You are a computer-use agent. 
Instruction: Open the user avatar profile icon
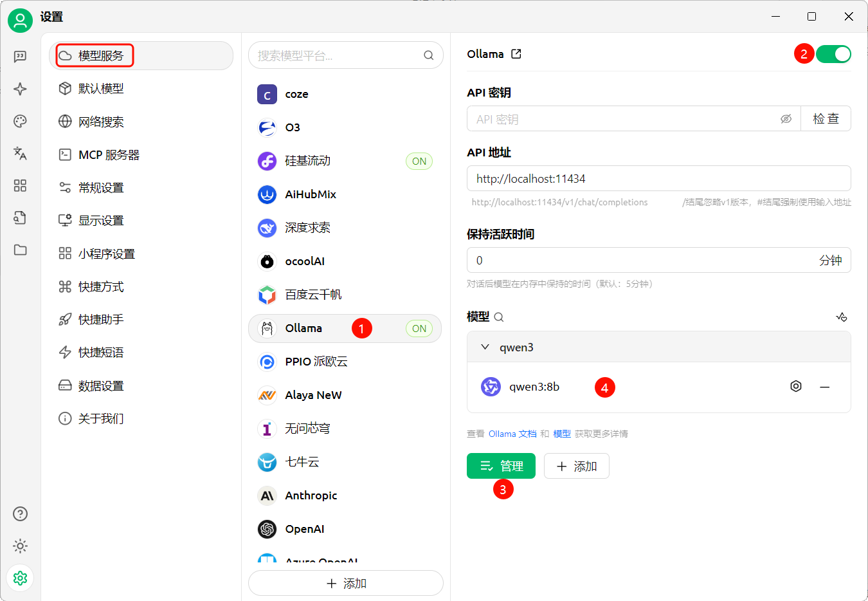(x=20, y=21)
